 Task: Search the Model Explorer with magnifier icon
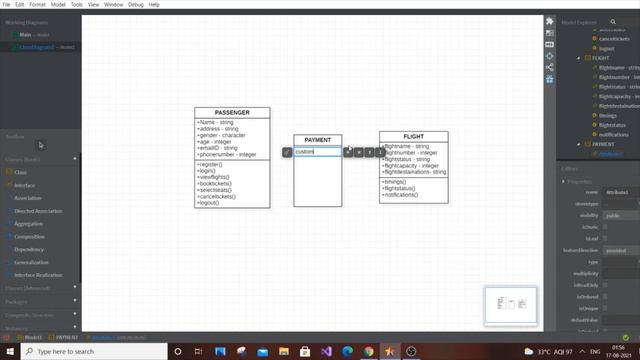(x=613, y=22)
